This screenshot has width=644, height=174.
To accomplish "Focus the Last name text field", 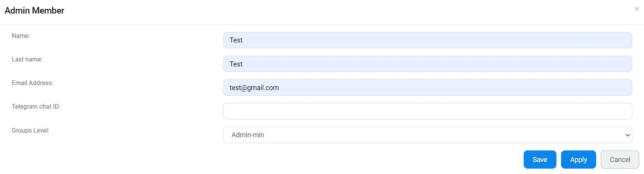I will 427,64.
